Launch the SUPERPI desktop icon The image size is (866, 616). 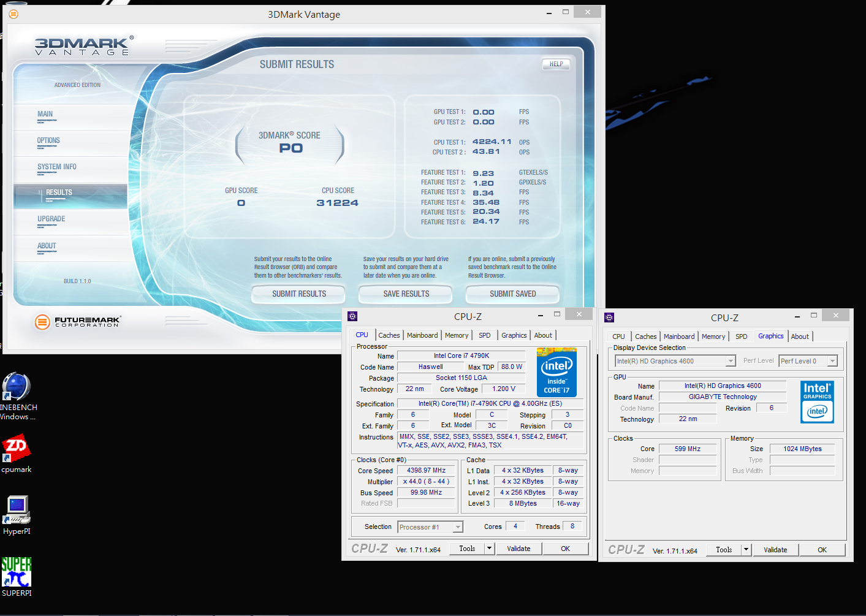[x=17, y=576]
